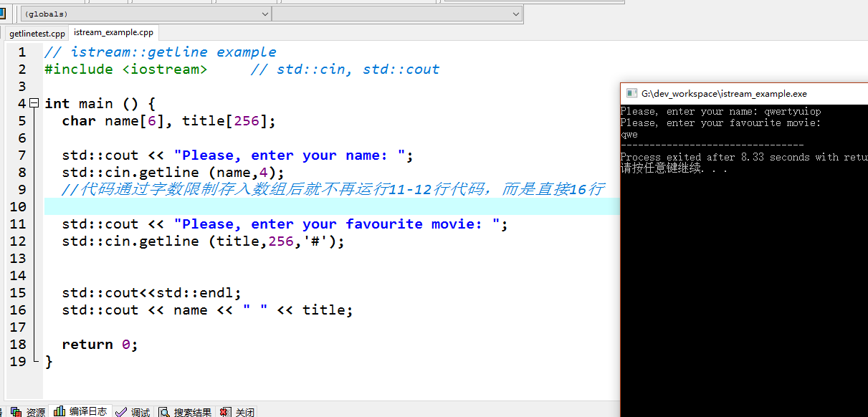Click the "请按任意键继续. . ." console prompt
The height and width of the screenshot is (417, 868).
(674, 169)
